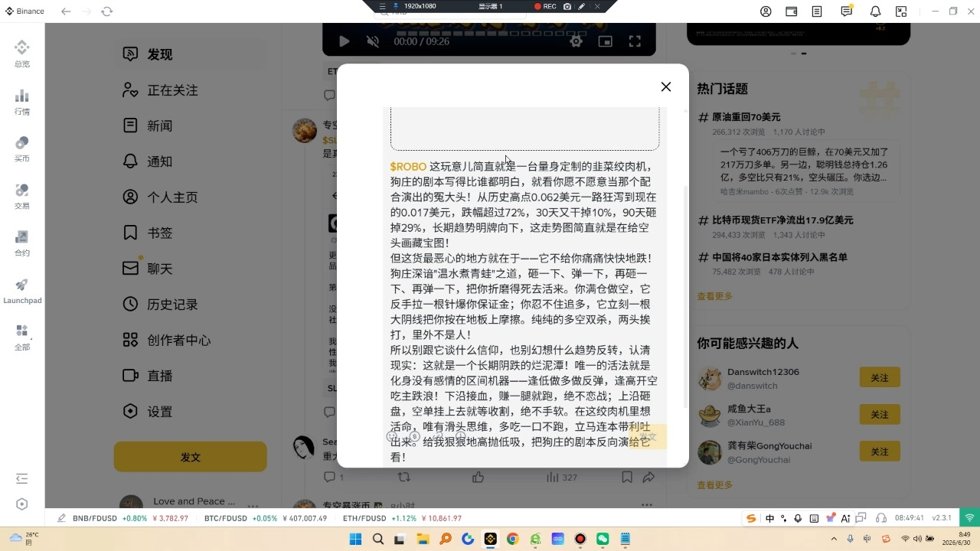Open headset customer support icon
980x551 pixels.
coord(881,518)
